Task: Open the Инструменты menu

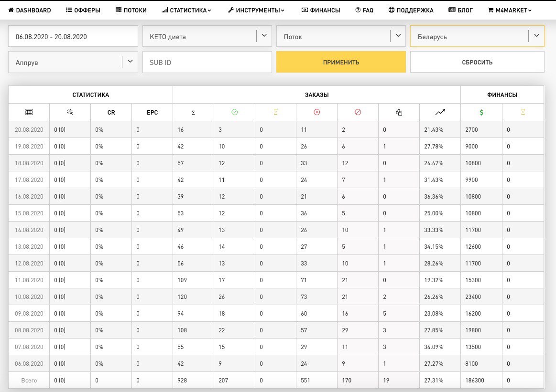Action: [256, 11]
